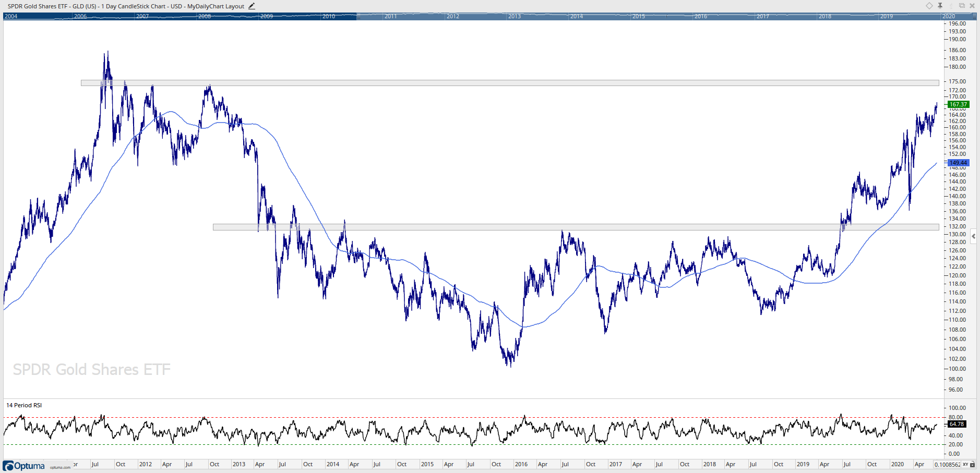This screenshot has height=473, width=980.
Task: Click 2010 on the overview timeline
Action: tap(329, 16)
